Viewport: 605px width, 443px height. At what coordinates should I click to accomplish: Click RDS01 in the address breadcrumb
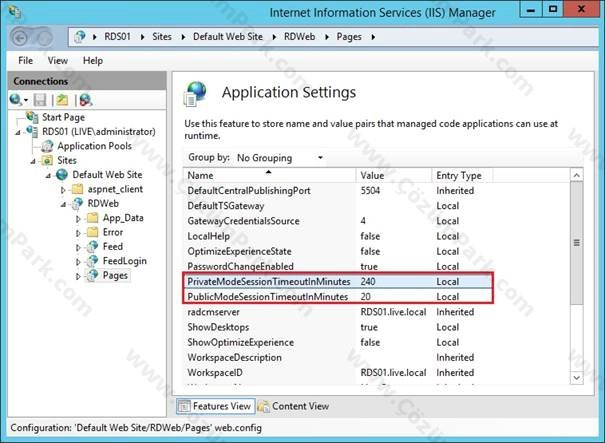[x=117, y=37]
